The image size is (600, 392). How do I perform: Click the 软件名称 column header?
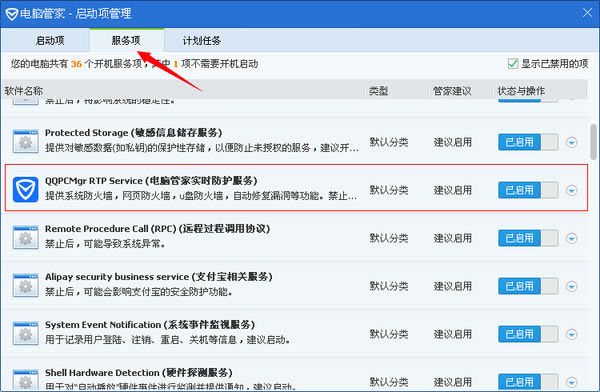pyautogui.click(x=24, y=91)
